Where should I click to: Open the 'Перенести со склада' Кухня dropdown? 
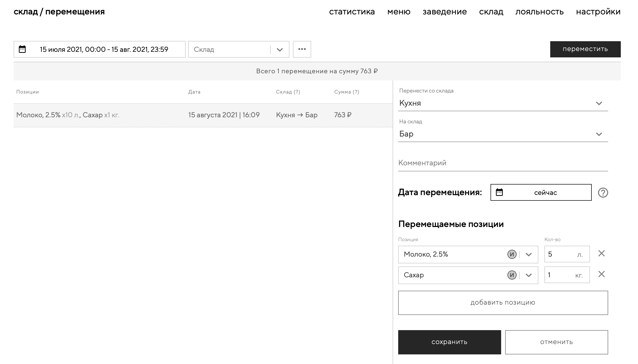coord(599,103)
